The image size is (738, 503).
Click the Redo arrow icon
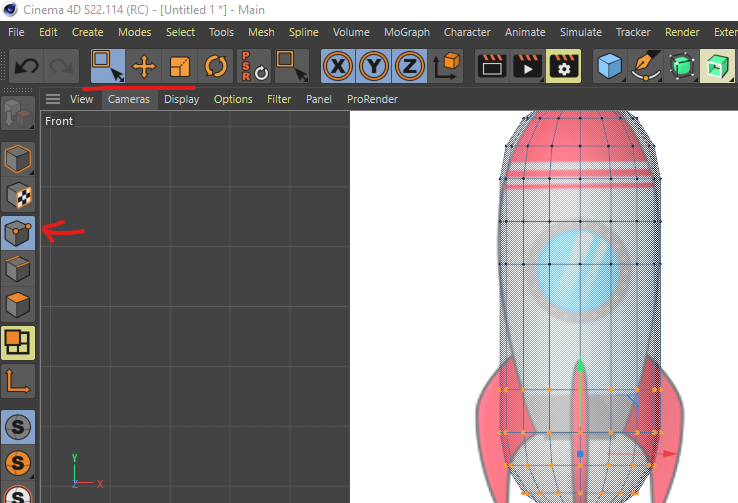pos(62,66)
